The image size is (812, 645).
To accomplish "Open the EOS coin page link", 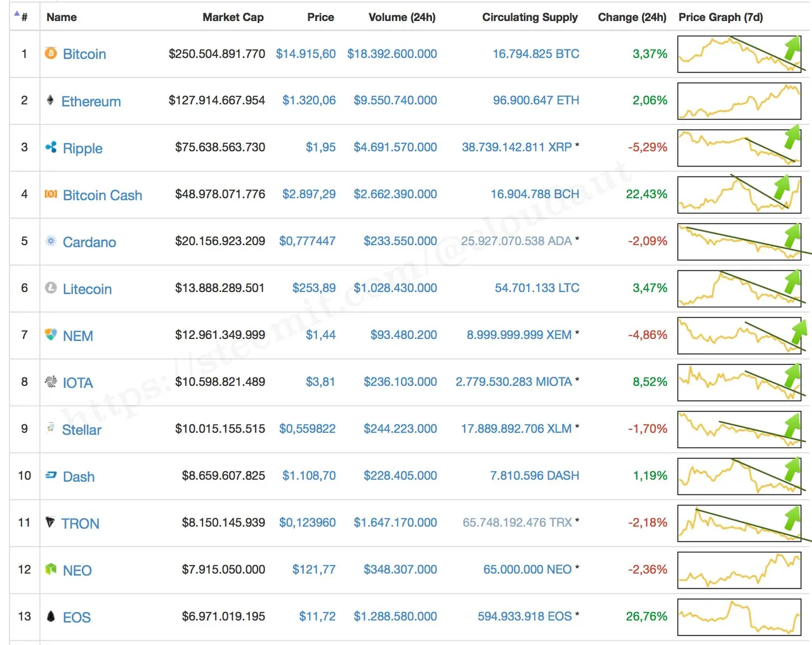I will click(x=76, y=618).
